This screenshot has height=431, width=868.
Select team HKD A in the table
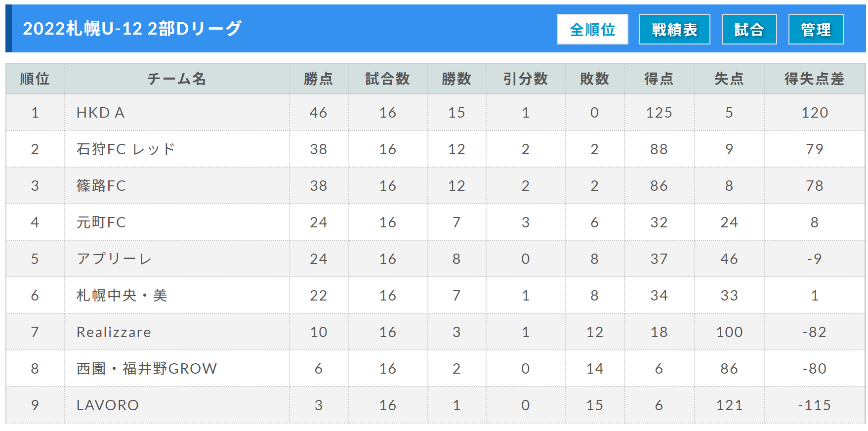tap(100, 113)
